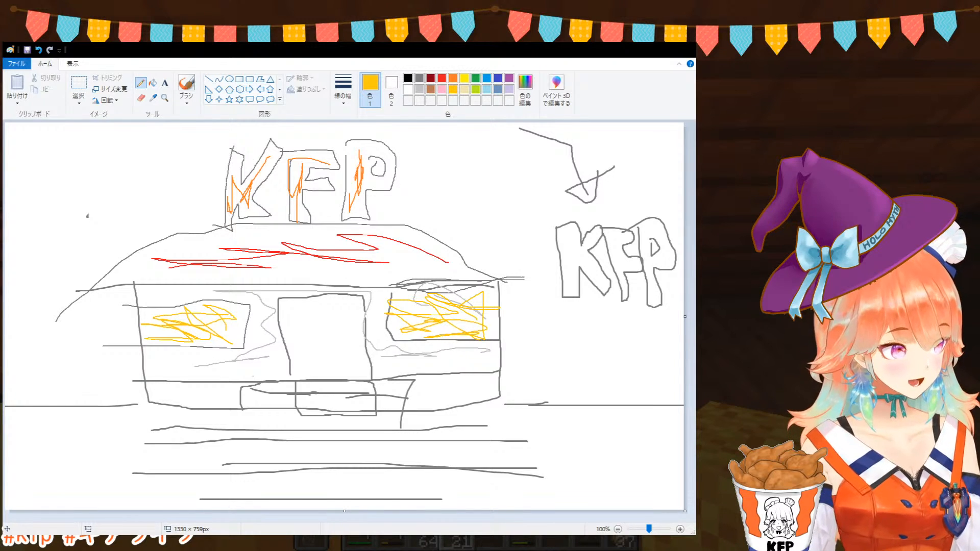Select the Pencil tool
980x551 pixels.
[140, 83]
